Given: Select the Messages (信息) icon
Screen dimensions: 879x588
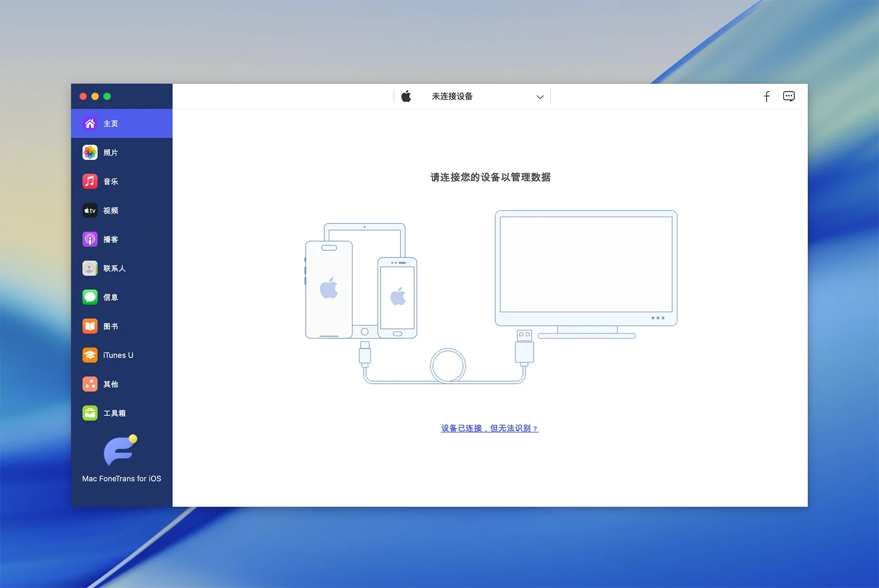Looking at the screenshot, I should click(90, 297).
